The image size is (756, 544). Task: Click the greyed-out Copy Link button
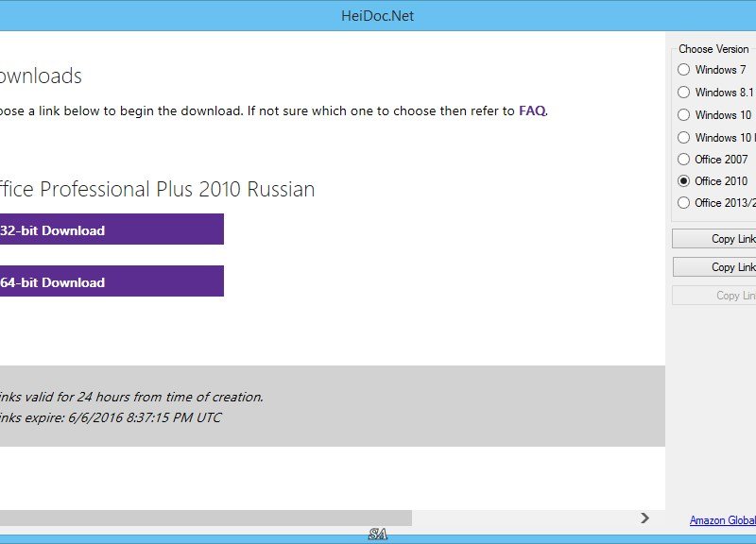coord(714,296)
